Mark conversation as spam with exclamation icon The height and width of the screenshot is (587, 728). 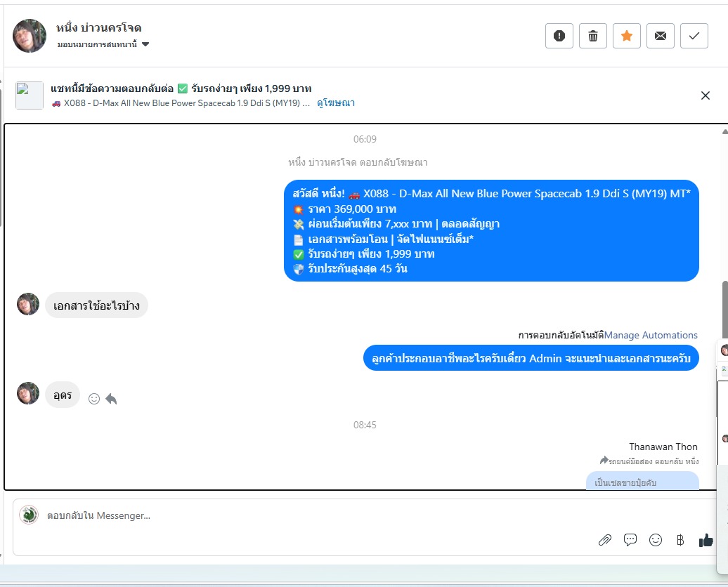pyautogui.click(x=559, y=36)
